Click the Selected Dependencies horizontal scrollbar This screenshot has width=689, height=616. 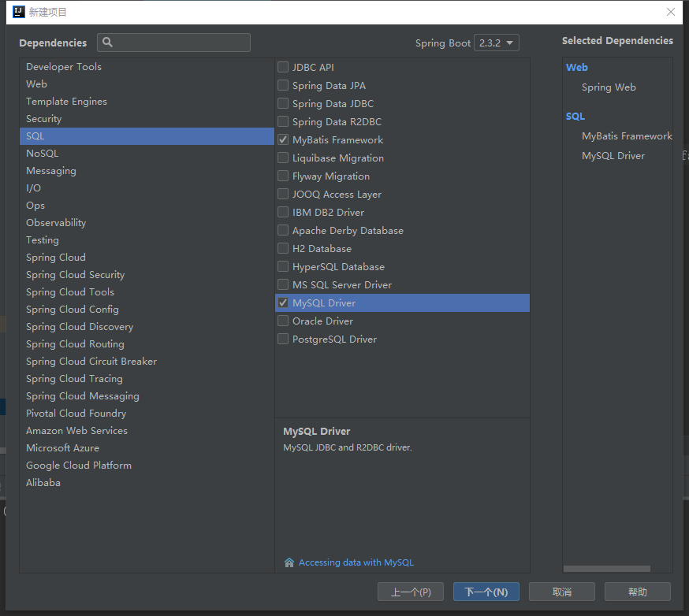pyautogui.click(x=607, y=569)
